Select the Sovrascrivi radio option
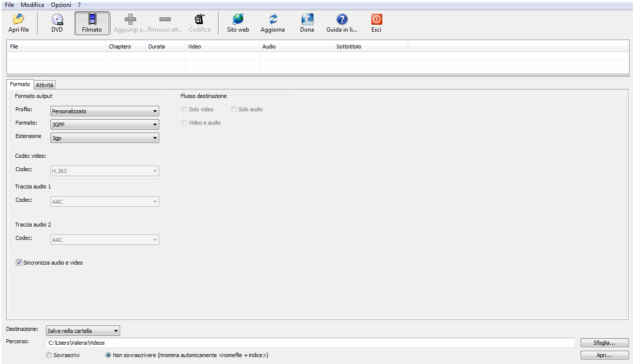The width and height of the screenshot is (633, 364). 49,355
